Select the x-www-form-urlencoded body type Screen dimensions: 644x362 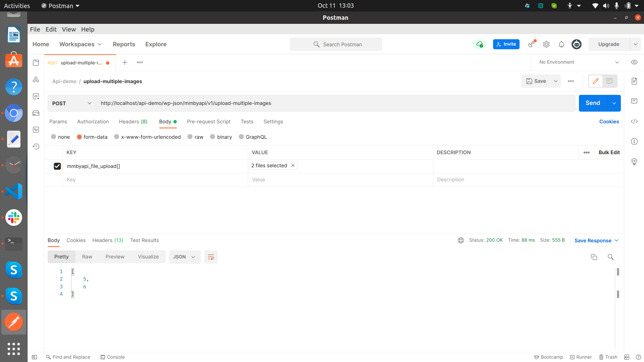[x=116, y=137]
